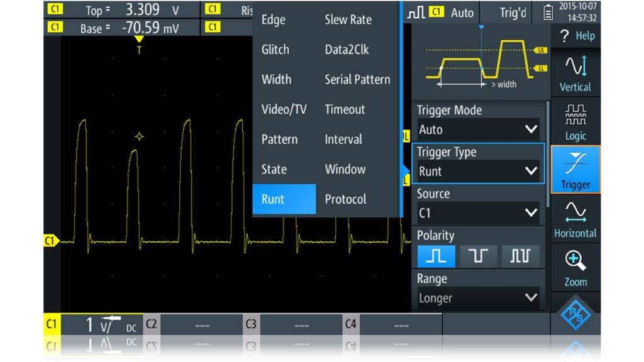Choose Window trigger type
The image size is (644, 362).
[x=345, y=169]
